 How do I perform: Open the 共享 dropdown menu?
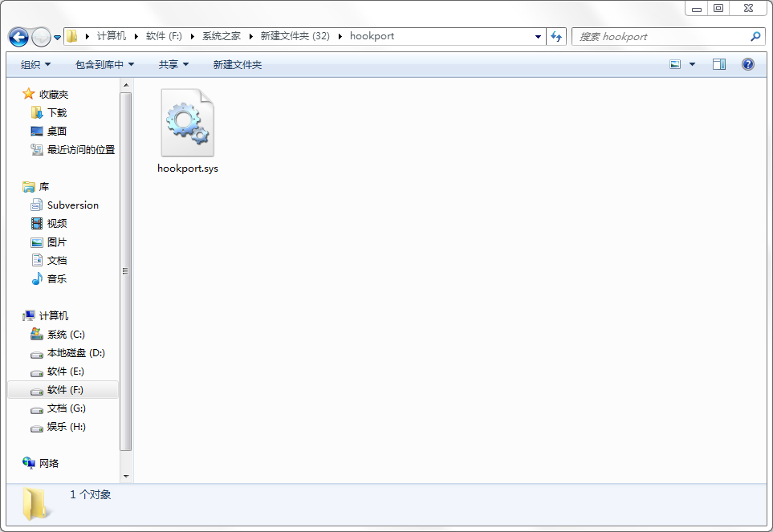pyautogui.click(x=173, y=64)
